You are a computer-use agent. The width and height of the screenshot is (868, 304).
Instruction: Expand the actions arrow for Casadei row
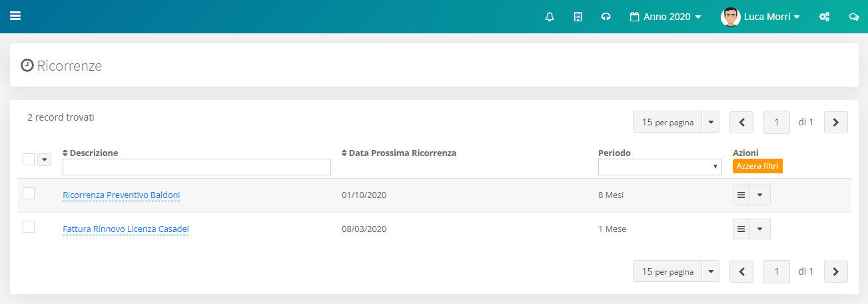tap(760, 229)
